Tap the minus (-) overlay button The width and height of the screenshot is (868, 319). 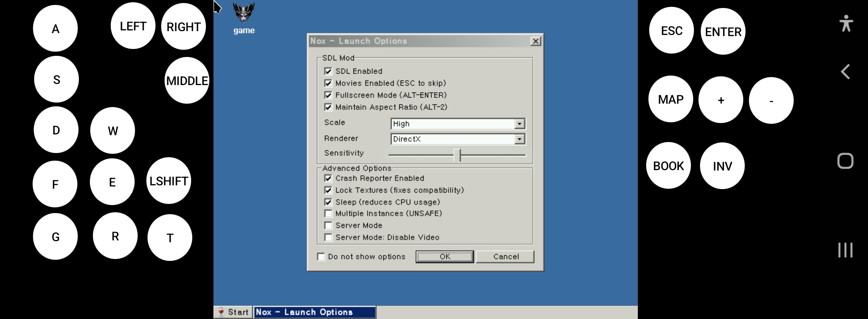click(771, 101)
